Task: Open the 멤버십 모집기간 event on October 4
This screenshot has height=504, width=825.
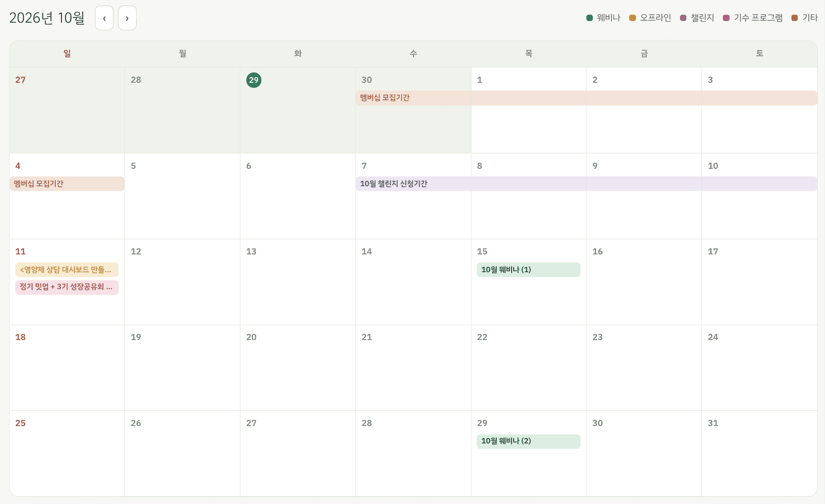Action: click(x=67, y=184)
